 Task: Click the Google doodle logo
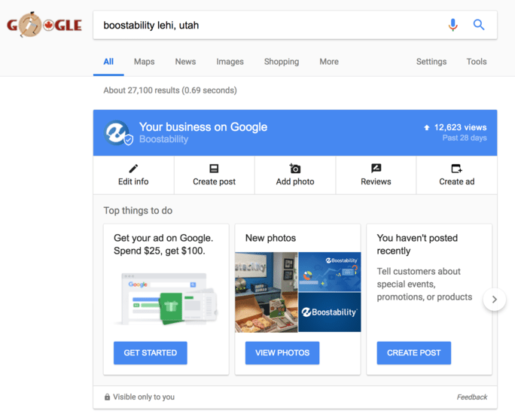click(x=44, y=25)
